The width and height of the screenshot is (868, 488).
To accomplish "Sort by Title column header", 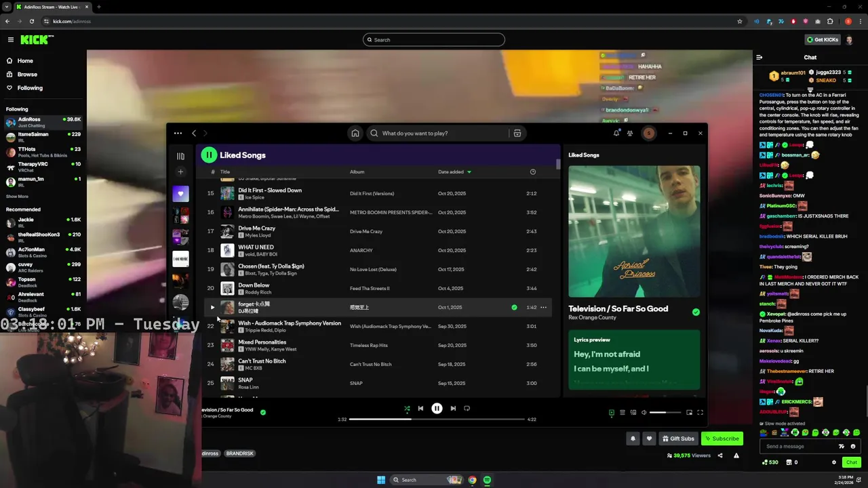I will tap(224, 172).
